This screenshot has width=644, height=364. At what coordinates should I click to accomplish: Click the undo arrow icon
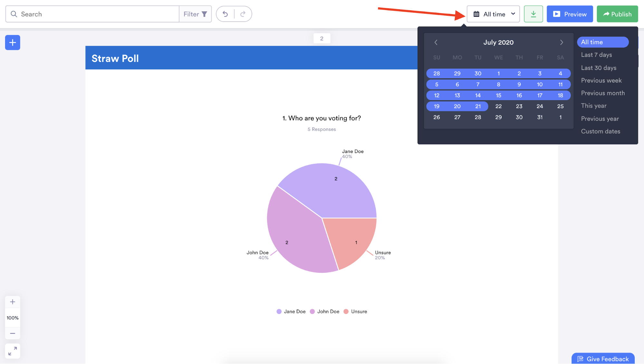(x=225, y=14)
